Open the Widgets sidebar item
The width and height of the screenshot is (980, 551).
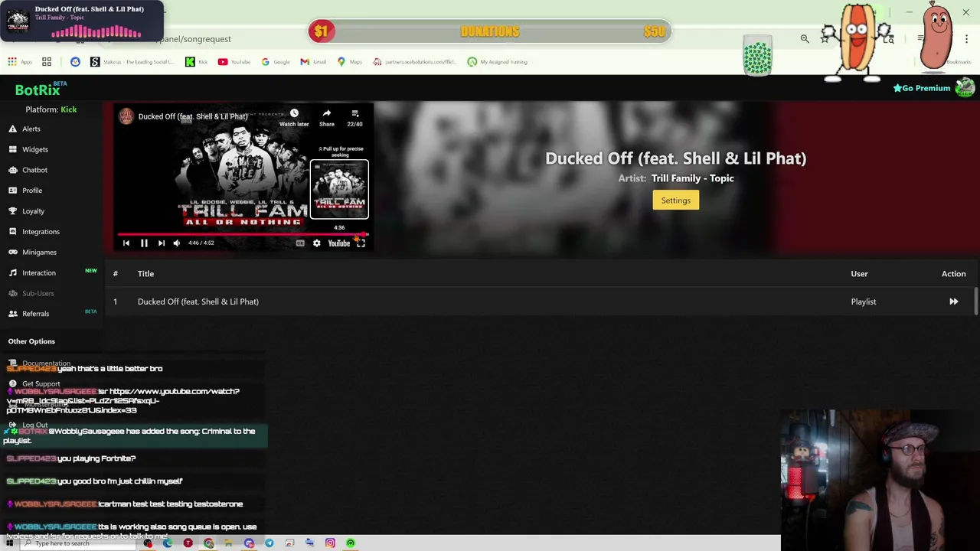coord(34,149)
